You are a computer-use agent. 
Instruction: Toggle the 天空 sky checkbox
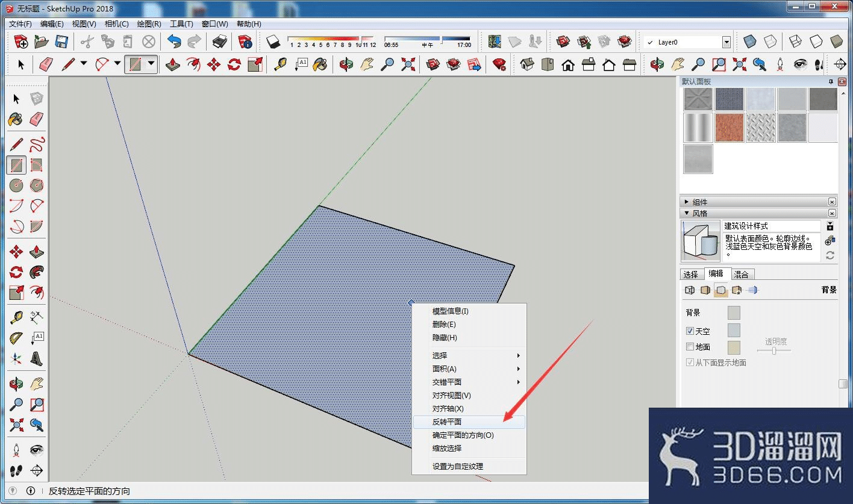tap(690, 331)
